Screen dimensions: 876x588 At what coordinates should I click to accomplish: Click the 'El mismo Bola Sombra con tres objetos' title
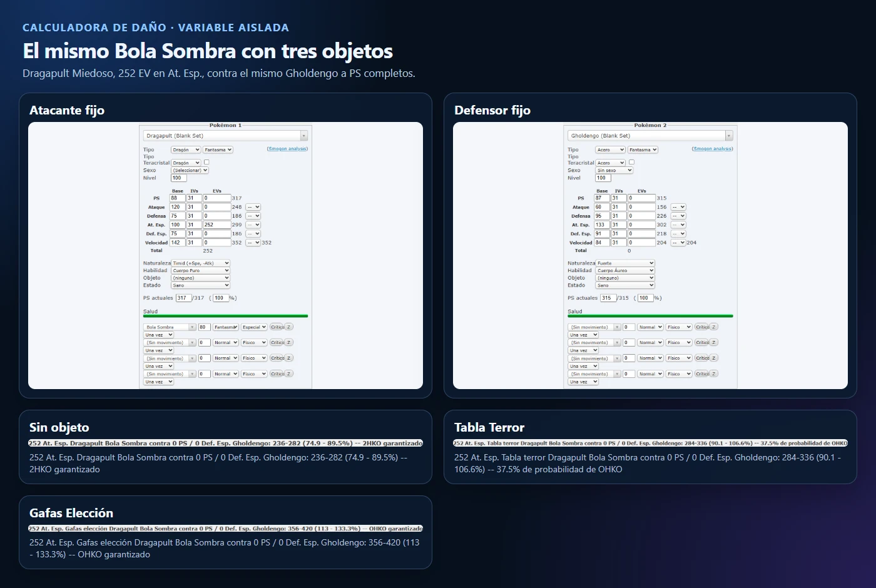(x=208, y=51)
